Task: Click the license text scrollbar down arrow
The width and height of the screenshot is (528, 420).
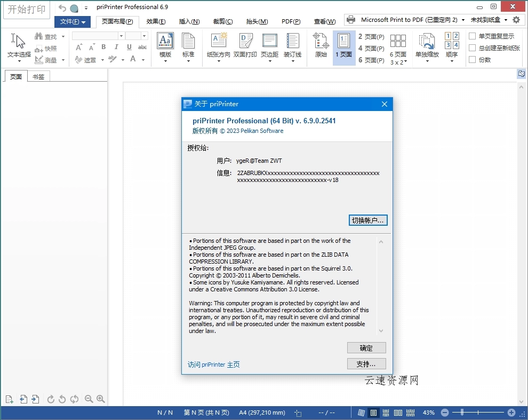Action: click(381, 331)
